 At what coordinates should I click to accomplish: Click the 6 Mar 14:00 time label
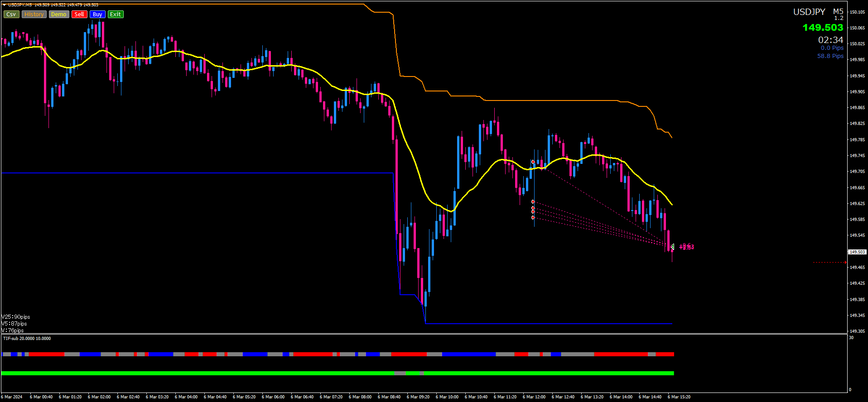621,397
